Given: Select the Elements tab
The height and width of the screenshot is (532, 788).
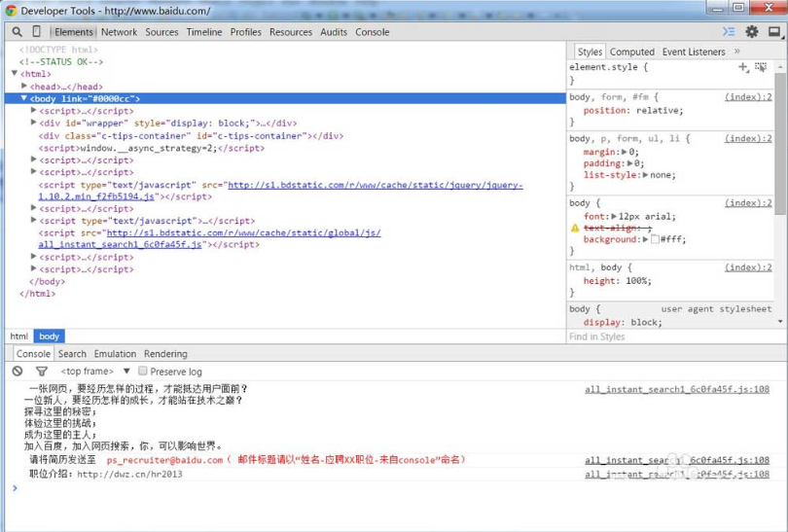Looking at the screenshot, I should (x=74, y=32).
